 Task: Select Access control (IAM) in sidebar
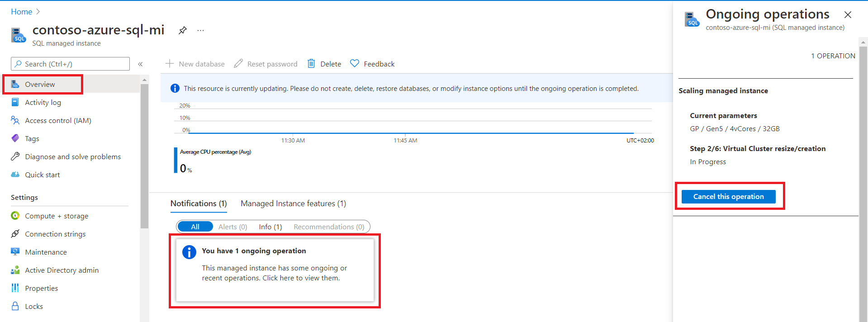[x=58, y=121]
